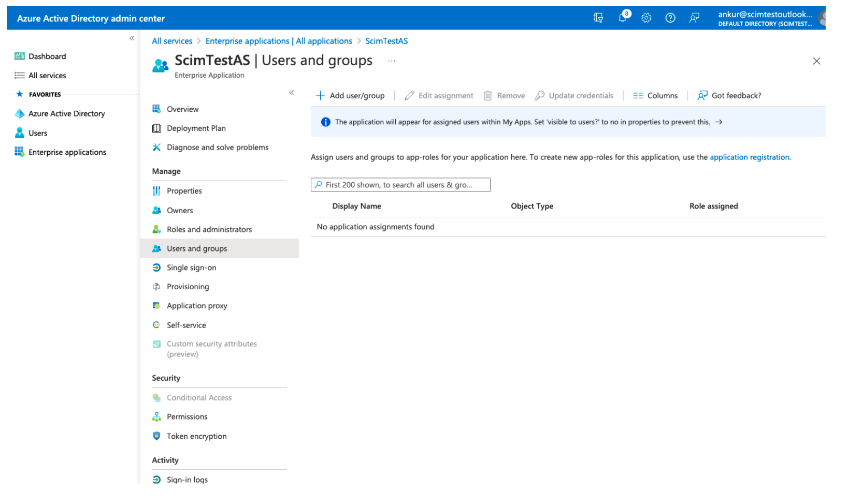Click the Columns toolbar icon
This screenshot has height=504, width=843.
pos(638,96)
